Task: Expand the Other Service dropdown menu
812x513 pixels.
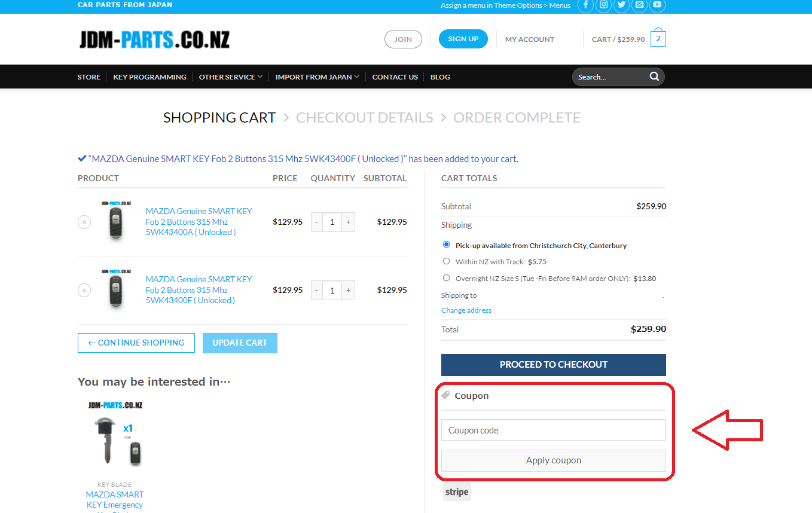Action: point(231,77)
